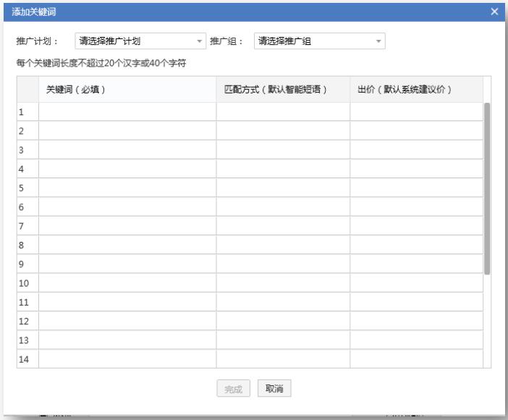Select row number 10 header

27,283
